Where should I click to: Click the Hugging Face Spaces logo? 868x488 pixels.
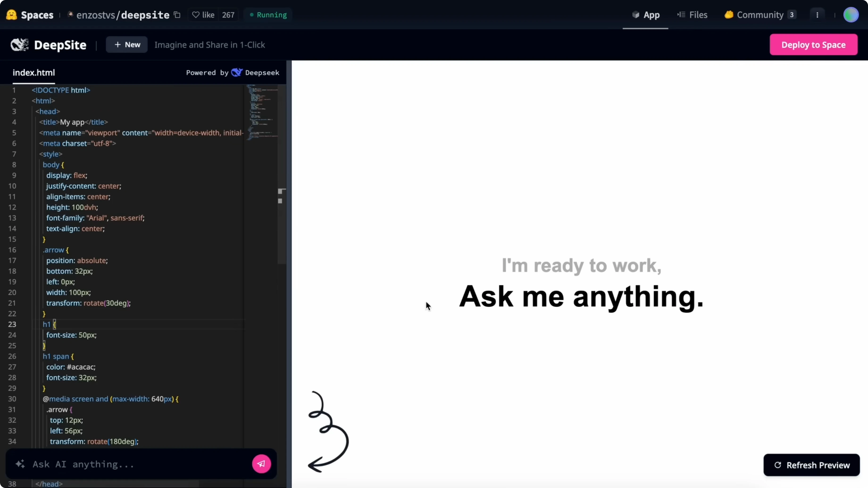[x=11, y=15]
